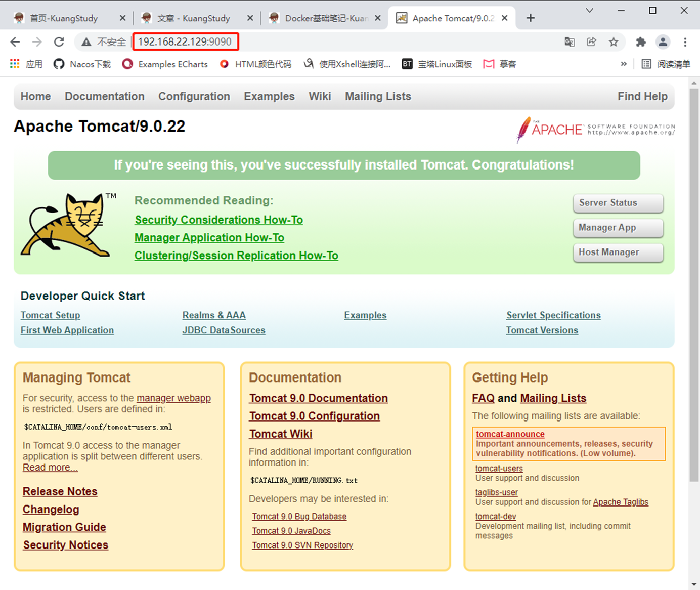This screenshot has width=700, height=590.
Task: Click the browser back arrow
Action: (15, 42)
